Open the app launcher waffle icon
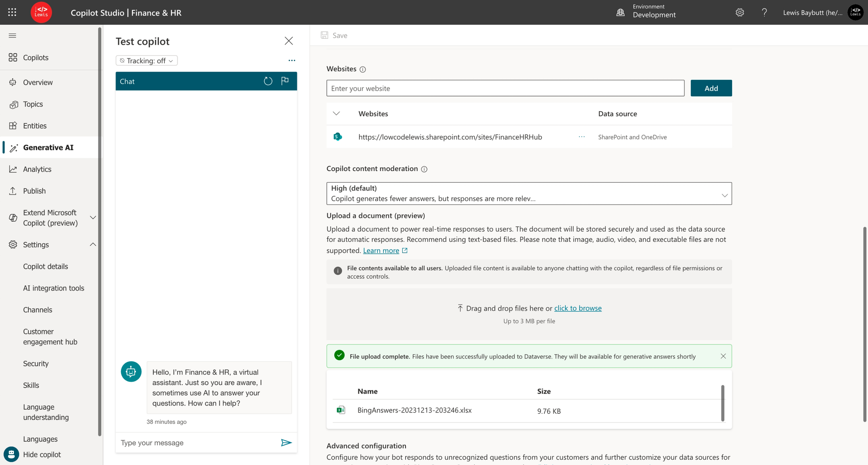Screen dimensions: 868x465 [12, 12]
